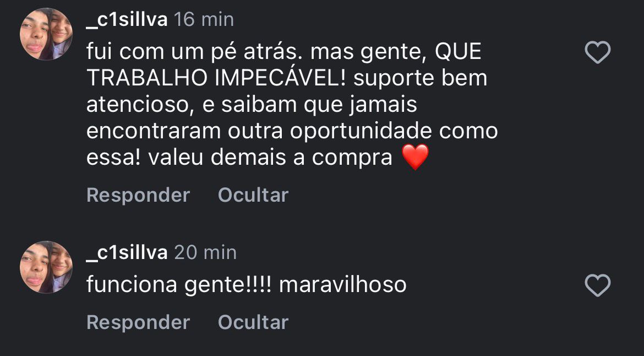This screenshot has height=356, width=644.
Task: Hide the 'funciona gente' comment via Ocultar
Action: click(x=253, y=322)
